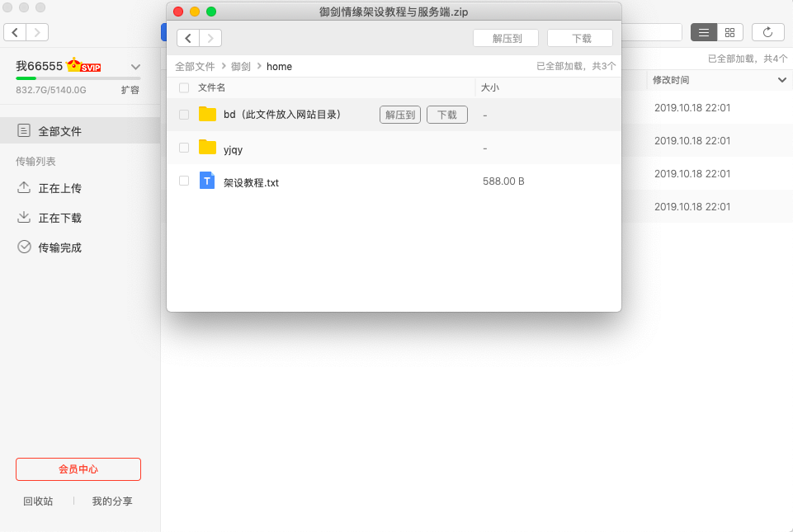This screenshot has height=532, width=793.
Task: Open the 架设教程.txt file icon
Action: (x=207, y=181)
